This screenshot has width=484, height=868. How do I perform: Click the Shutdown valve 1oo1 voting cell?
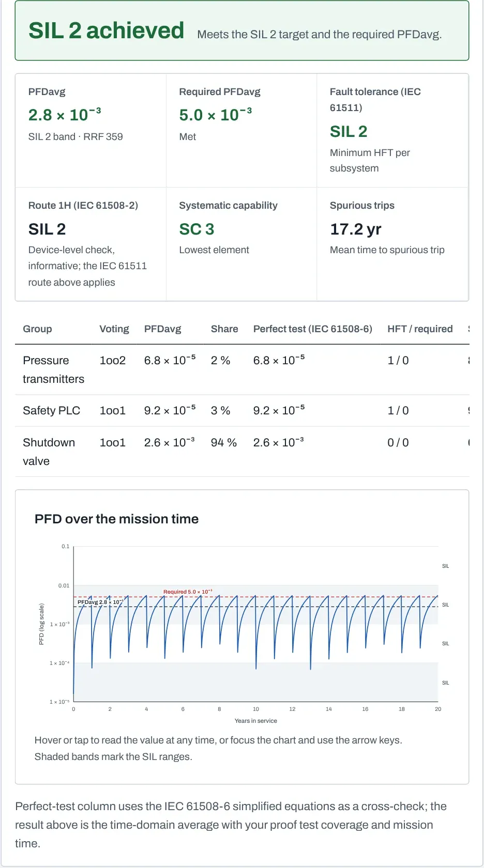(x=113, y=443)
